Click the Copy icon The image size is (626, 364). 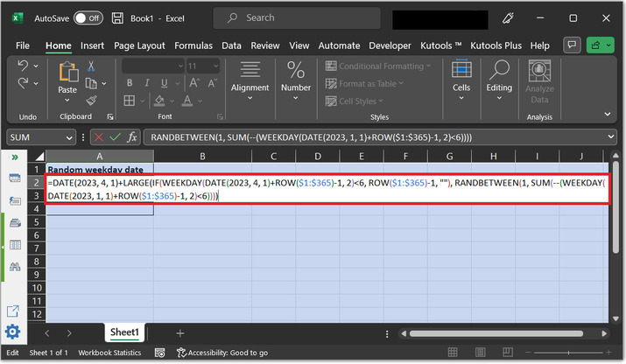click(x=91, y=83)
